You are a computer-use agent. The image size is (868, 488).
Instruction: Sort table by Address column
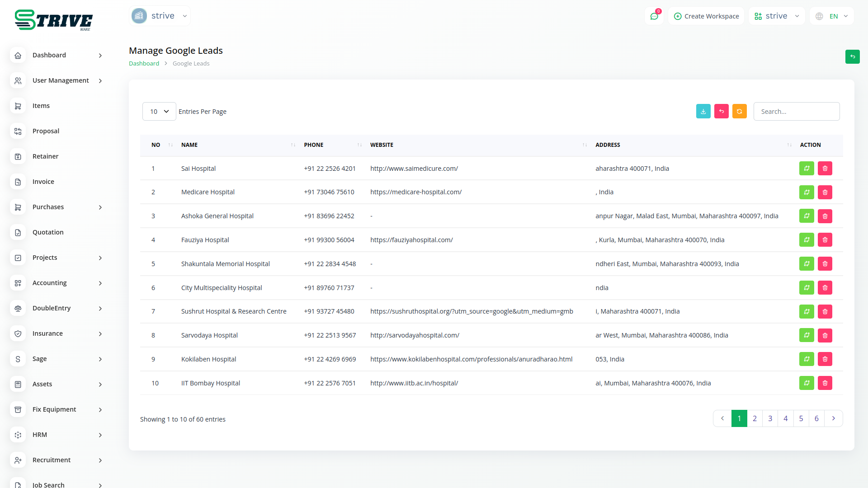point(789,145)
